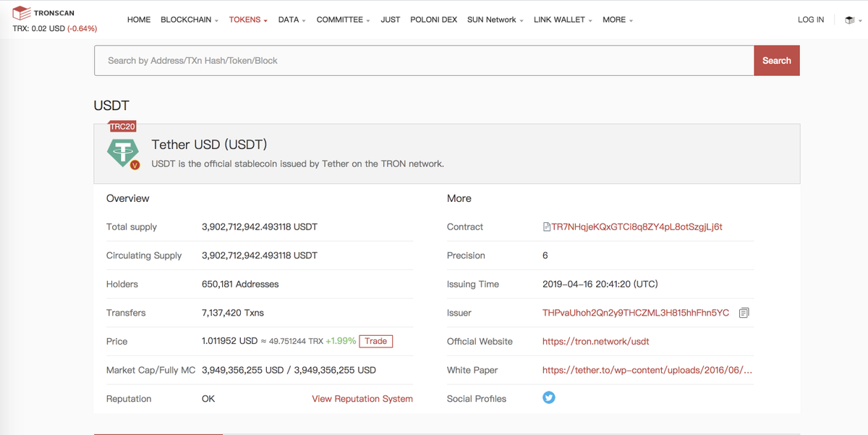Screen dimensions: 868x435
Task: Click the total supply value 3,902,712,942.493118 USDT
Action: point(260,227)
